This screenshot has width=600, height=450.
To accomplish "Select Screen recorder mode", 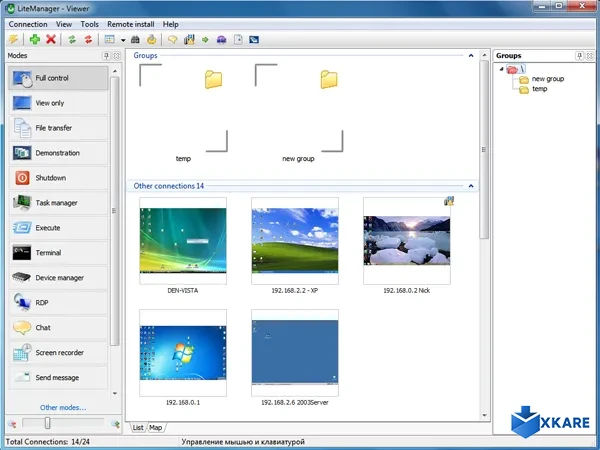I will [58, 353].
